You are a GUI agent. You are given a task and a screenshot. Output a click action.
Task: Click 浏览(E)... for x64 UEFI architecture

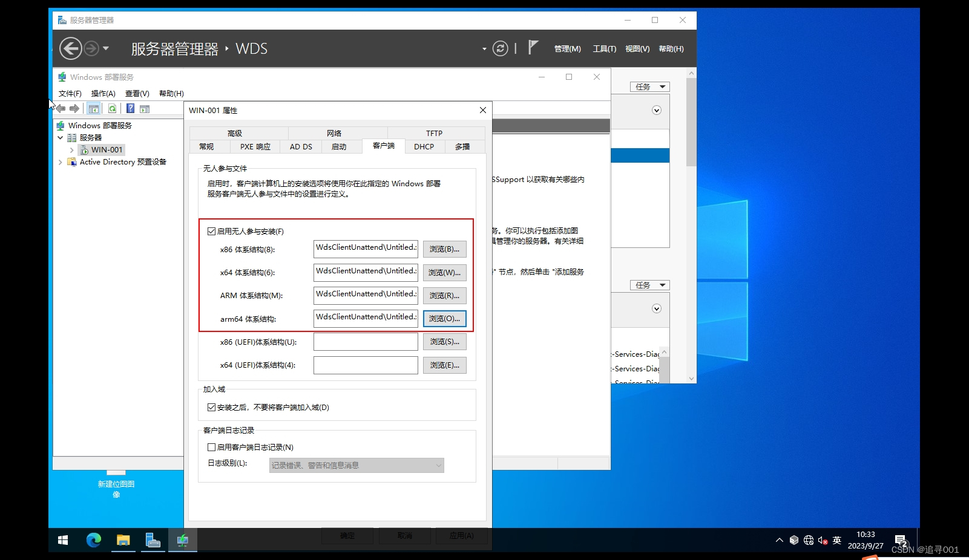444,365
